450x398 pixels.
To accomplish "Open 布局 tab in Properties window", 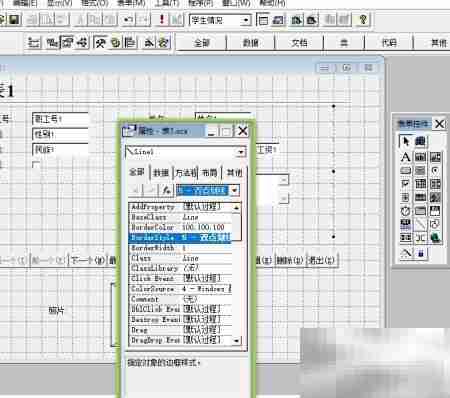I will click(x=209, y=173).
